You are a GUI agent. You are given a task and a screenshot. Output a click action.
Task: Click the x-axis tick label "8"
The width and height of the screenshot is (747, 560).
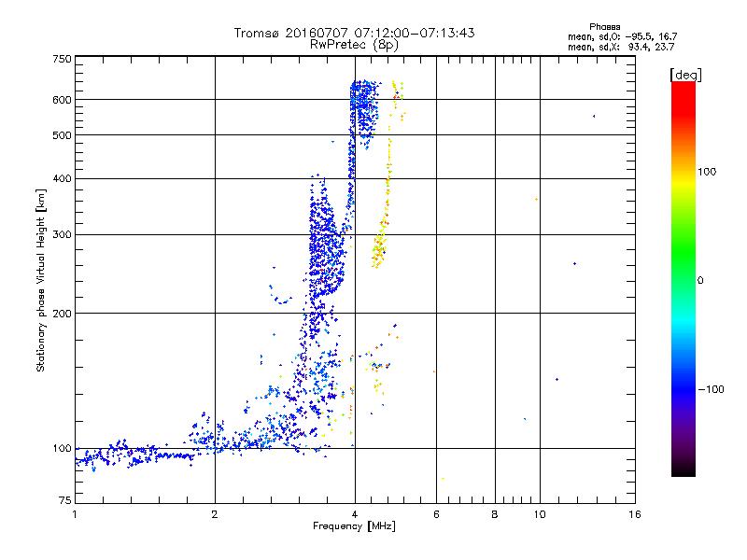coord(495,514)
